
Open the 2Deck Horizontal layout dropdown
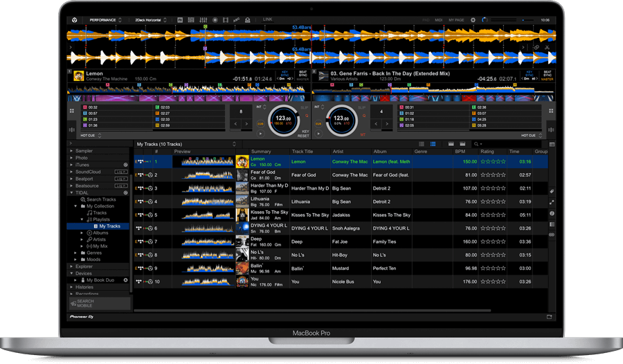pos(151,20)
